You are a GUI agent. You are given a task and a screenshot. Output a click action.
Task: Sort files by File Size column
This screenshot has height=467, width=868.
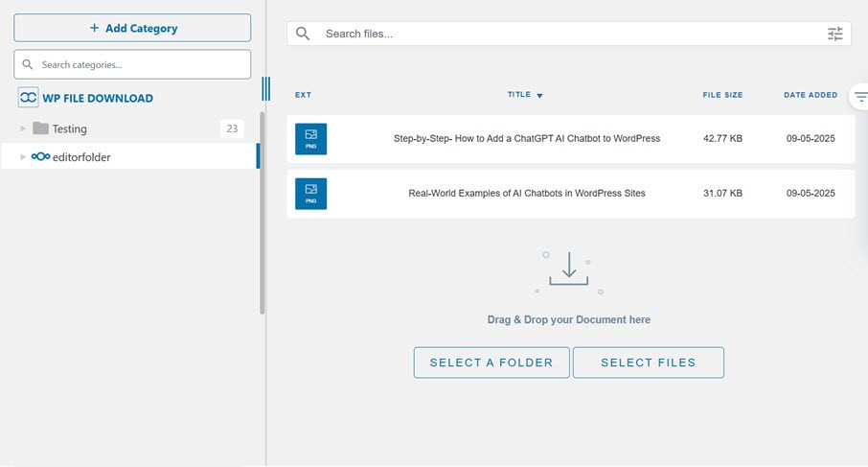722,95
